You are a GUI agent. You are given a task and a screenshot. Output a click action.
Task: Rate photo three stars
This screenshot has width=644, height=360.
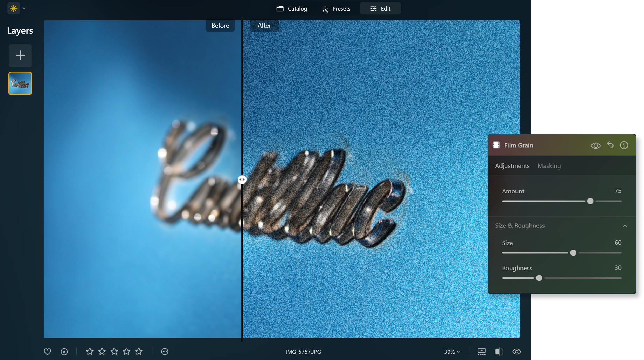[114, 351]
